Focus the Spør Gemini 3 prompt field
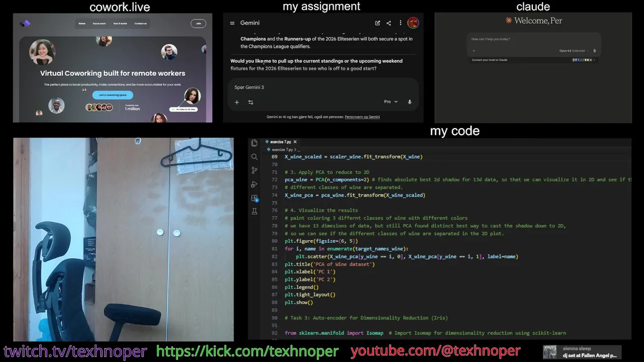Image resolution: width=644 pixels, height=362 pixels. pos(323,87)
